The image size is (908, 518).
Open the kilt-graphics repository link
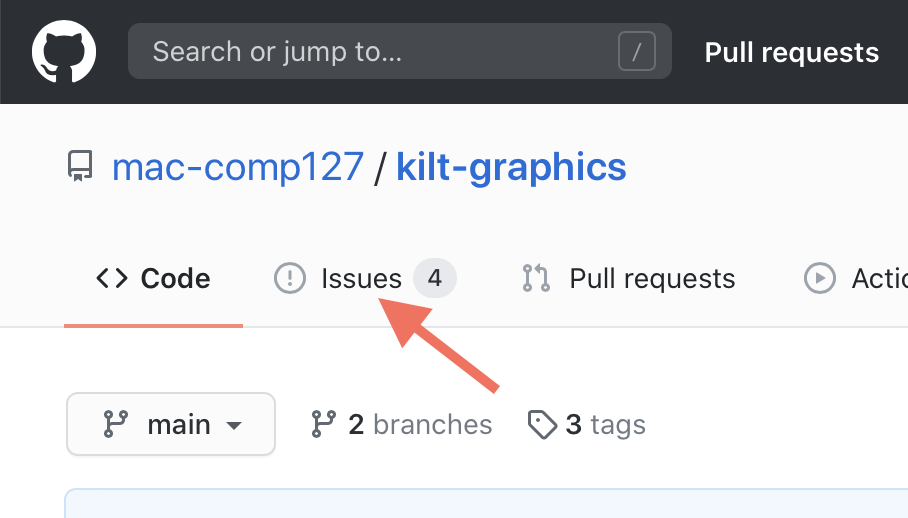point(511,167)
